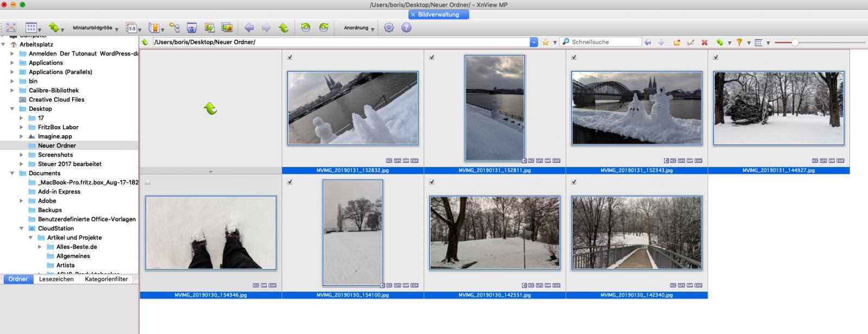Click the rotate counterclockwise icon

tap(305, 28)
